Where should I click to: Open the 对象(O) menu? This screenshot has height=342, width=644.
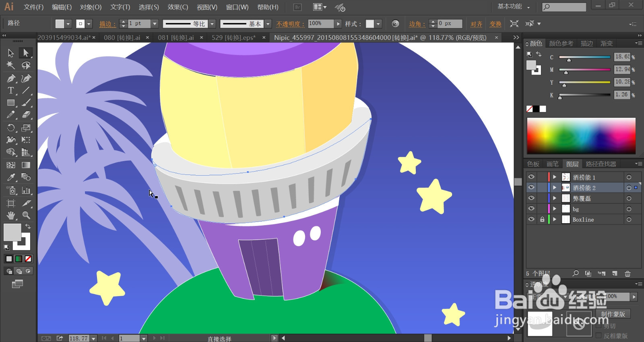(91, 7)
